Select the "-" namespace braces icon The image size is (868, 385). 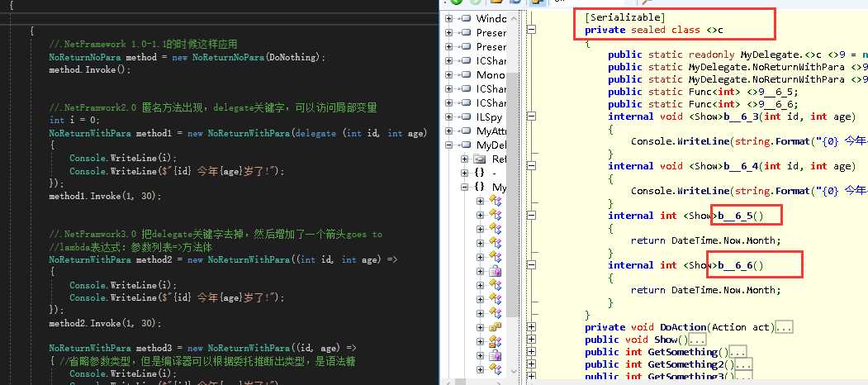coord(479,173)
